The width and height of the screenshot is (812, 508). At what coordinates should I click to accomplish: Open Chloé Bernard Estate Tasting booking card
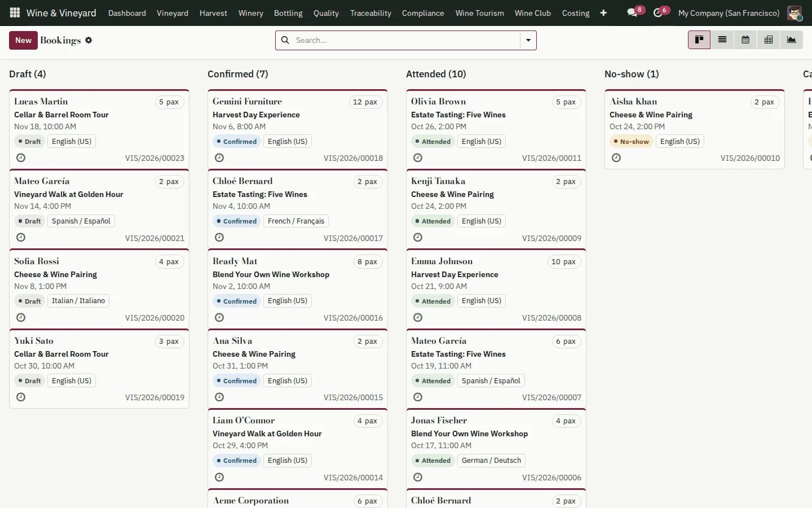pos(298,209)
